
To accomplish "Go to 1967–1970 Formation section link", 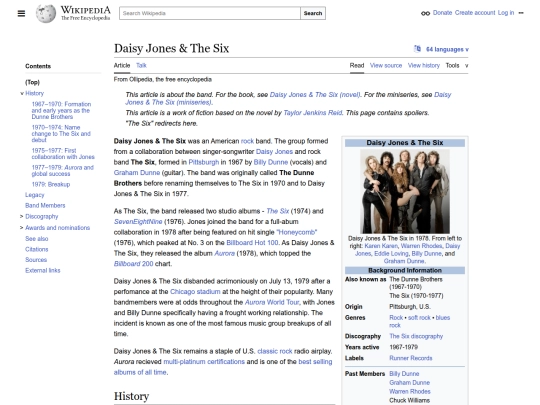I will 61,110.
